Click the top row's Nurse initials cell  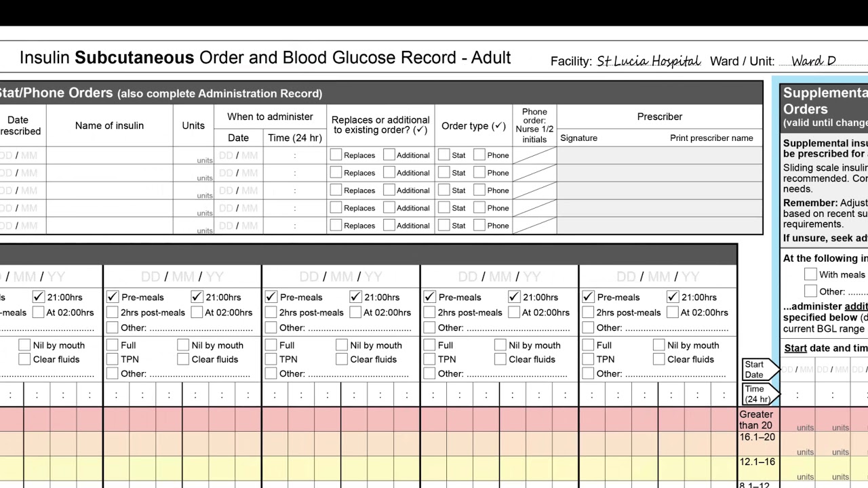click(534, 155)
